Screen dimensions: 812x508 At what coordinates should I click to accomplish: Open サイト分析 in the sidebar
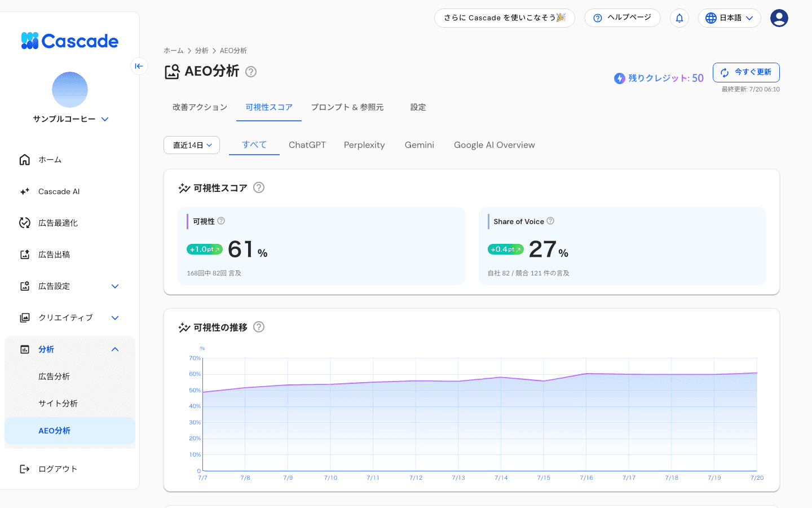point(70,404)
